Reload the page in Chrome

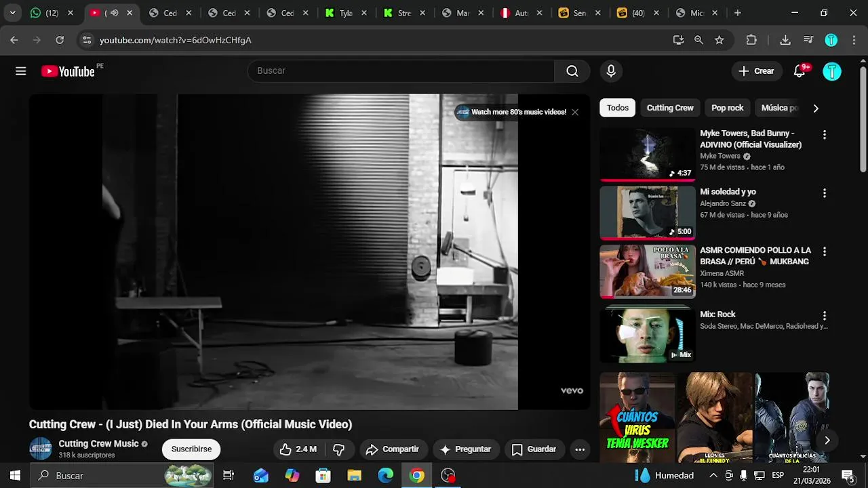click(x=60, y=40)
